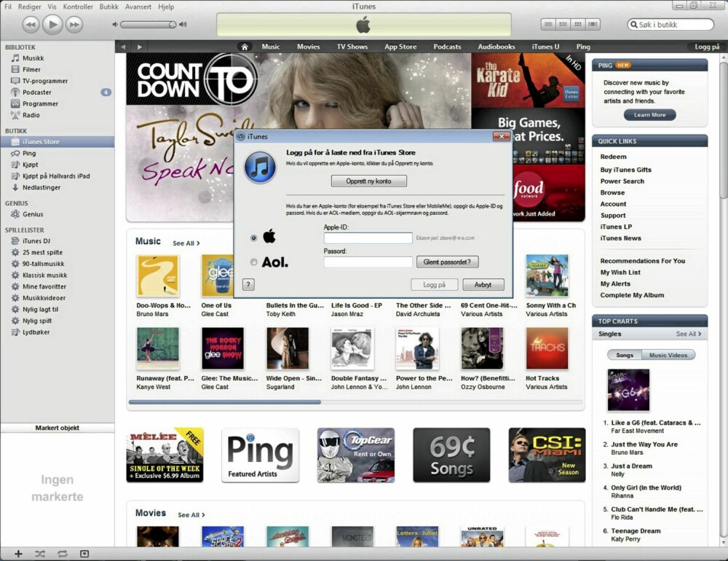728x561 pixels.
Task: Open Musikk library in sidebar
Action: (x=33, y=58)
